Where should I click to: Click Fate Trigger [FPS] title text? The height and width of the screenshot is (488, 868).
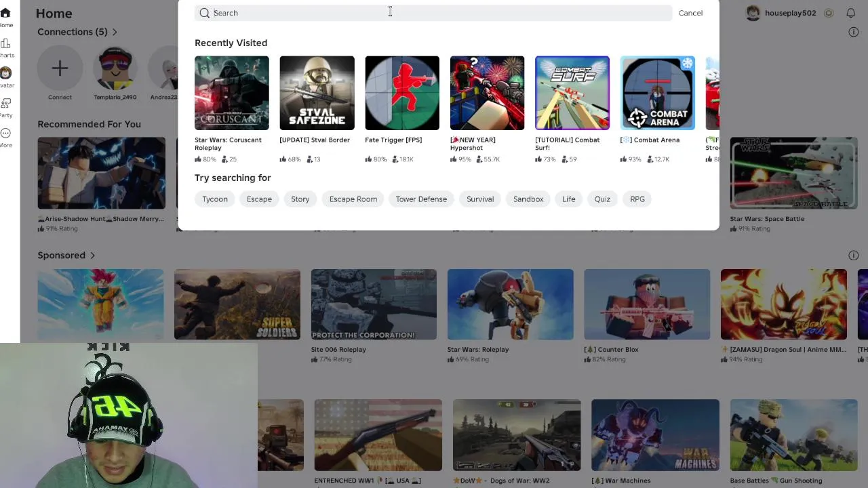393,140
